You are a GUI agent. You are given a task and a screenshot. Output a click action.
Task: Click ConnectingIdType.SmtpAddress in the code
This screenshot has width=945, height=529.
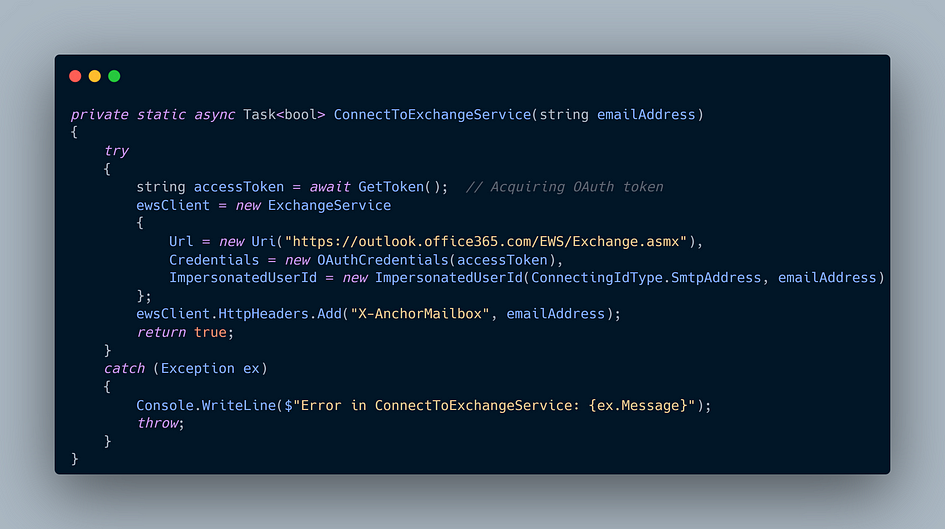pyautogui.click(x=645, y=278)
